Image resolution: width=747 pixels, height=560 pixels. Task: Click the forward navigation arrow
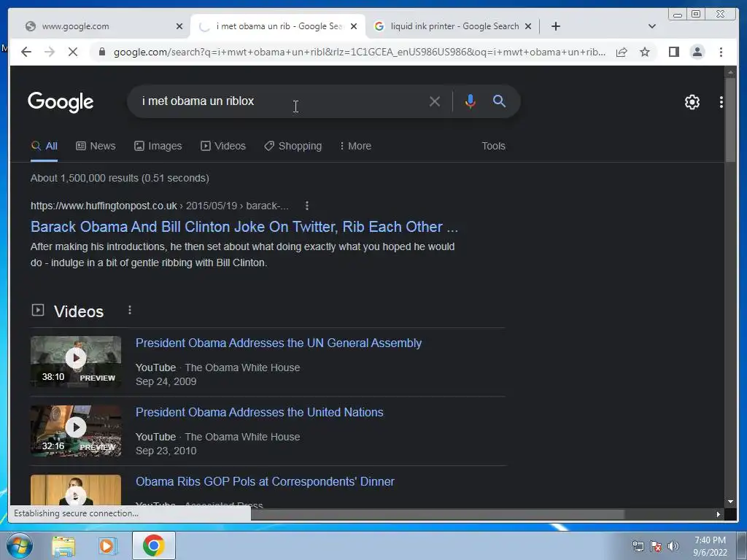[50, 52]
